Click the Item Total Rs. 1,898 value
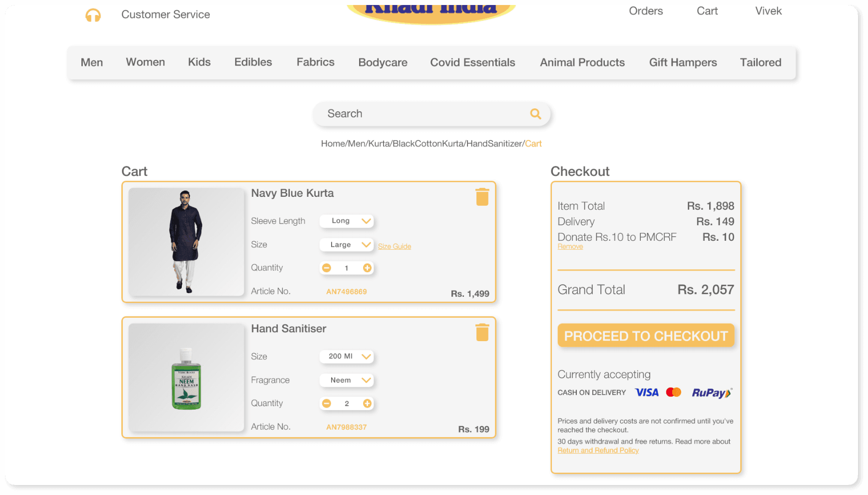Screen dimensions: 868x495 pyautogui.click(x=711, y=206)
